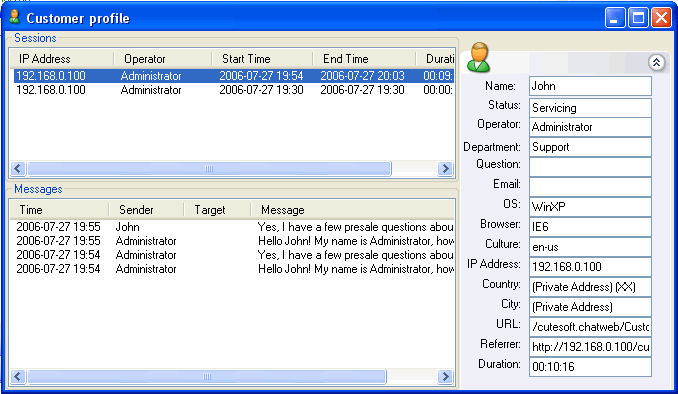678x394 pixels.
Task: Click the right scroll arrow in Sessions
Action: pos(445,168)
